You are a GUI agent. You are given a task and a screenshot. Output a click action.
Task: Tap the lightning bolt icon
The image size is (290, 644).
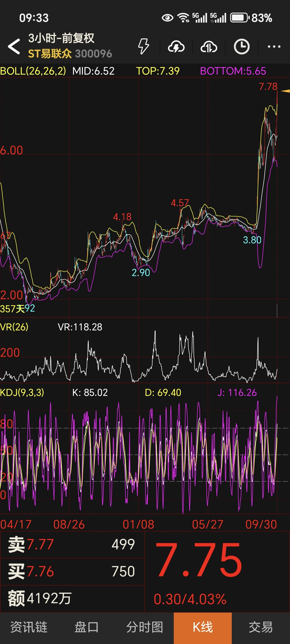click(144, 46)
